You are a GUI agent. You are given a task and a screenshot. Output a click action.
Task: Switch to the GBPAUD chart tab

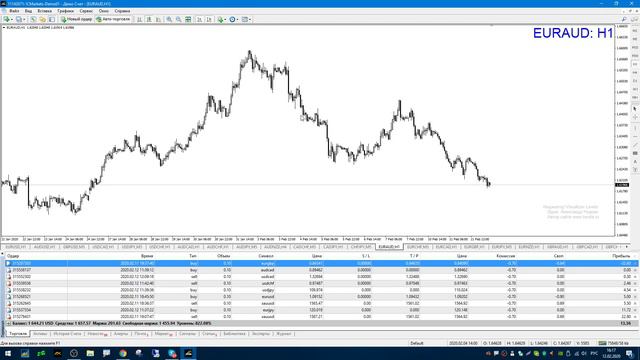tap(558, 247)
